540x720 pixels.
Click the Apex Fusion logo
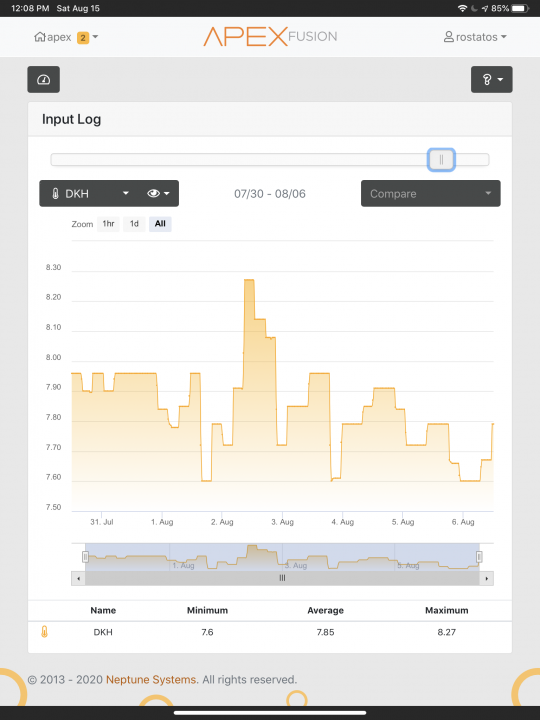click(x=270, y=36)
